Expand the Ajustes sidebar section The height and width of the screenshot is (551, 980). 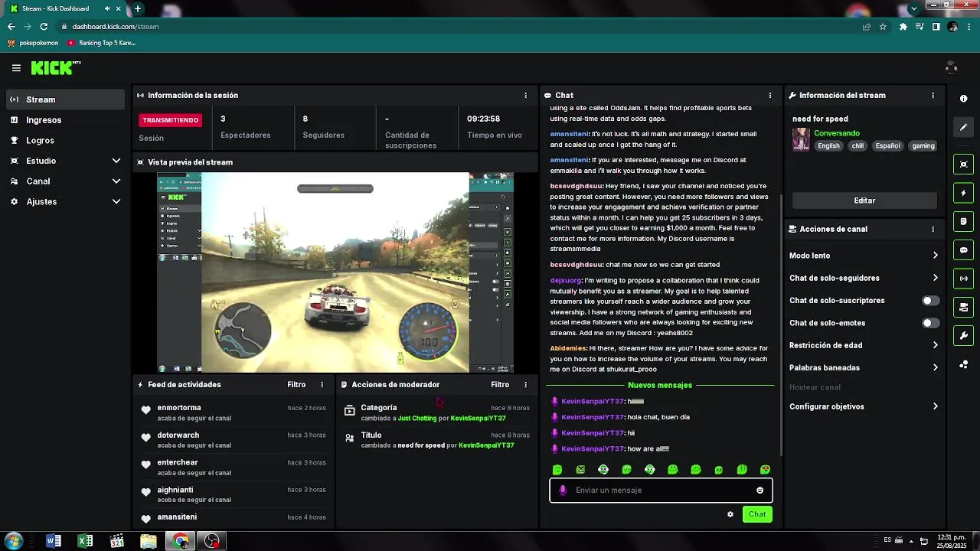point(116,202)
